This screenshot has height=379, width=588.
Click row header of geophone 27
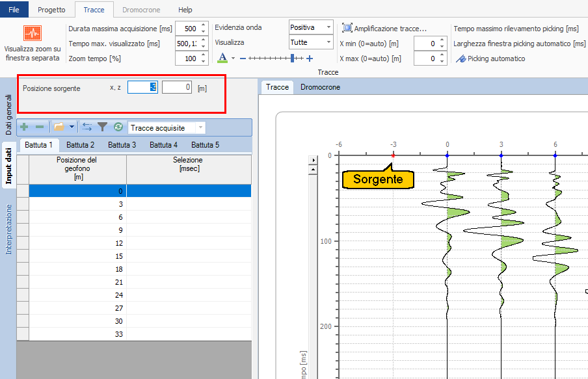(23, 308)
